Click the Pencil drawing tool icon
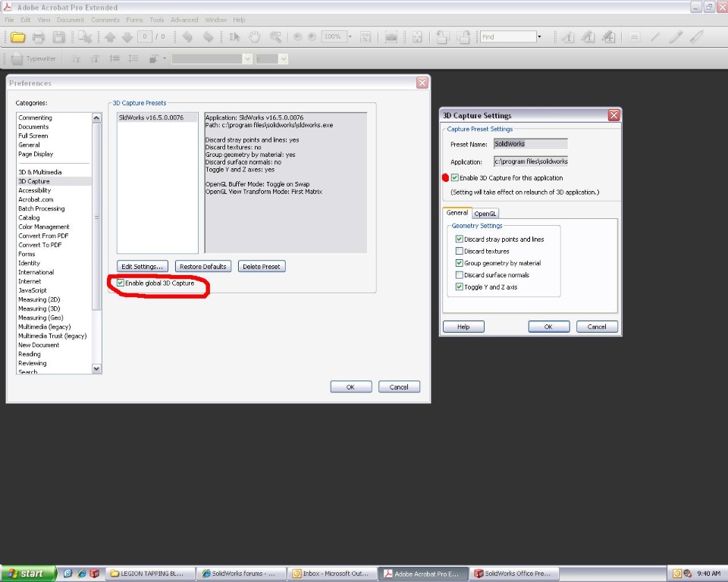Viewport: 728px width, 582px height. [676, 37]
